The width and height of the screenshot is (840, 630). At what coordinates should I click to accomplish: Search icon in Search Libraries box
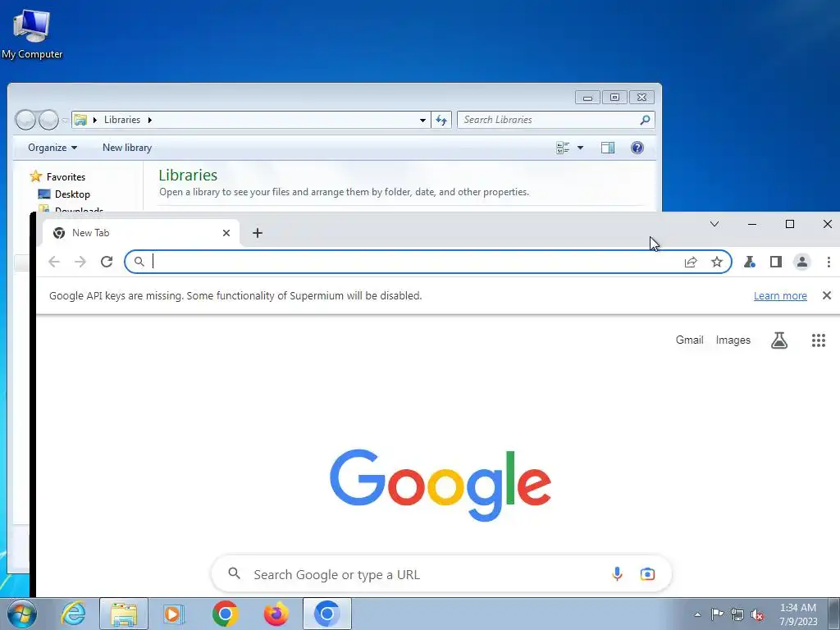tap(645, 120)
